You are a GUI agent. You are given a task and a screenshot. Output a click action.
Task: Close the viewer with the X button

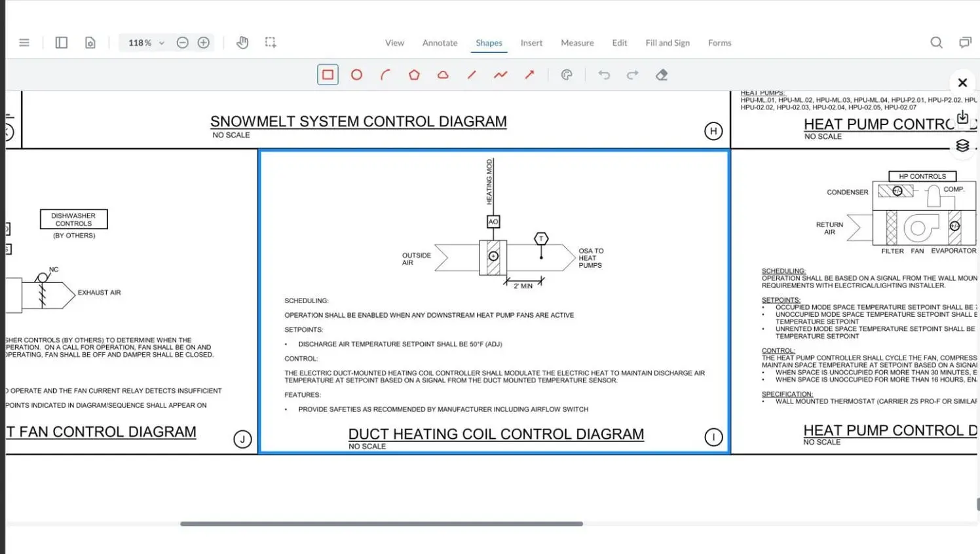(962, 83)
